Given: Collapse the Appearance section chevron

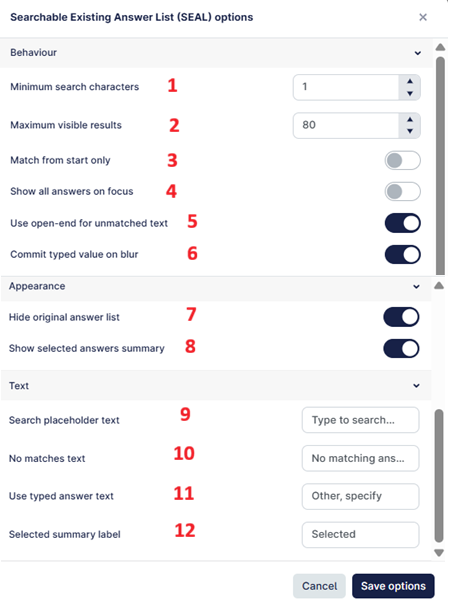Looking at the screenshot, I should 416,286.
